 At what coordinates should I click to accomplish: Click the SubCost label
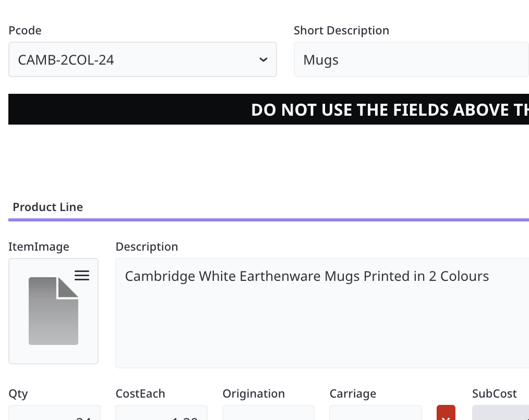point(494,394)
